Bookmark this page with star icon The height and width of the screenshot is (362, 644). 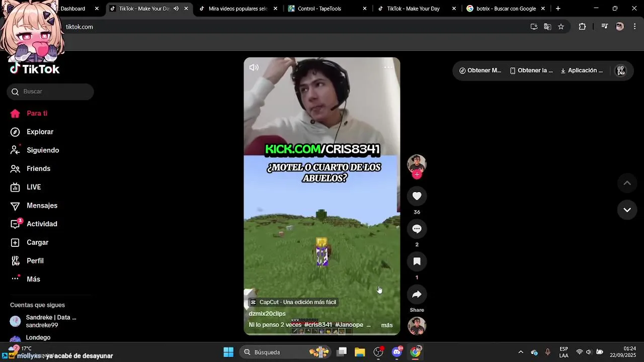(x=561, y=27)
